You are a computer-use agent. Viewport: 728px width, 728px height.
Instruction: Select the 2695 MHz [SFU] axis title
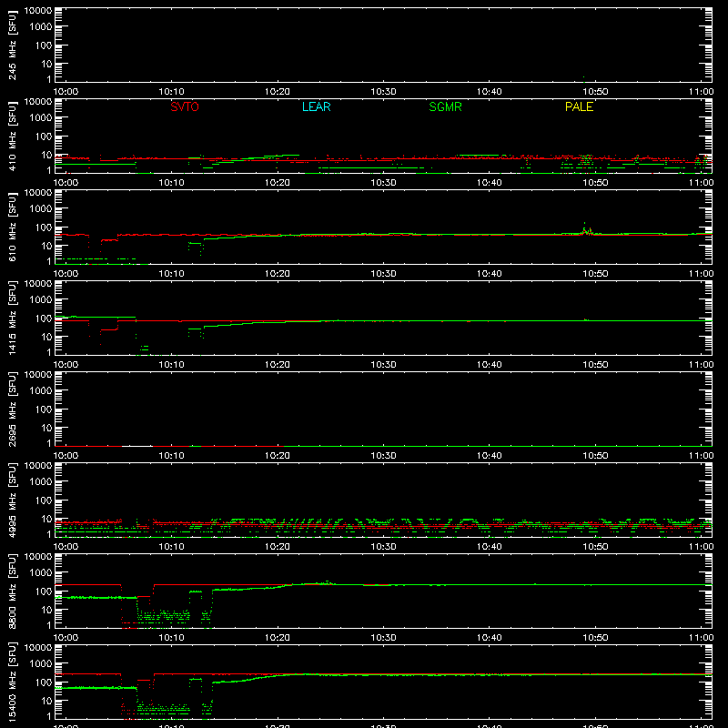(13, 409)
